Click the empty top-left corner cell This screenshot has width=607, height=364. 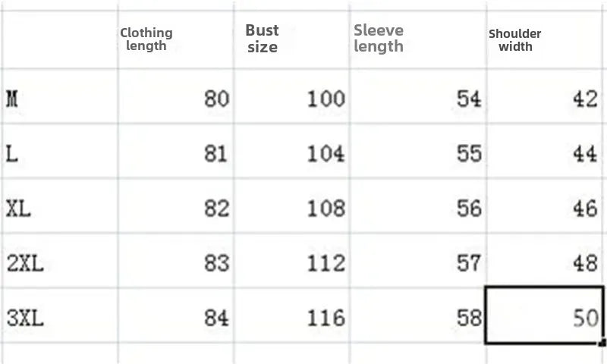59,39
